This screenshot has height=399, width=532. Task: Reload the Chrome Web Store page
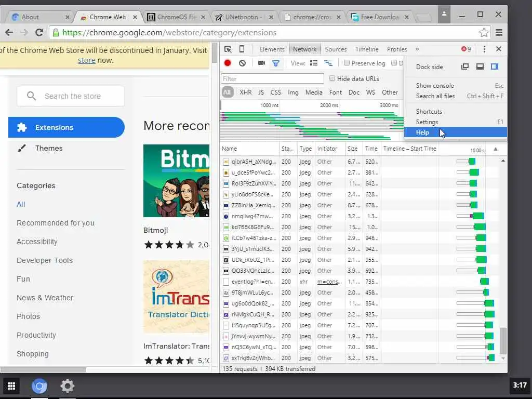click(39, 33)
